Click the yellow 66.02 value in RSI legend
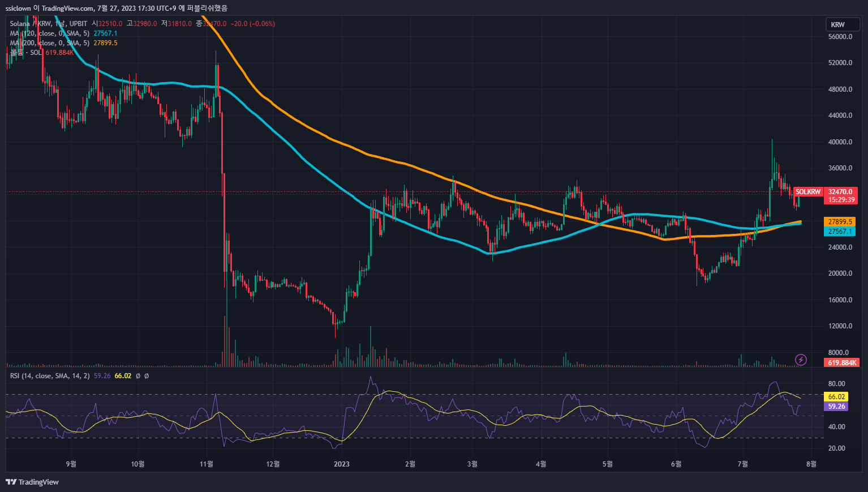This screenshot has height=492, width=868. point(123,376)
